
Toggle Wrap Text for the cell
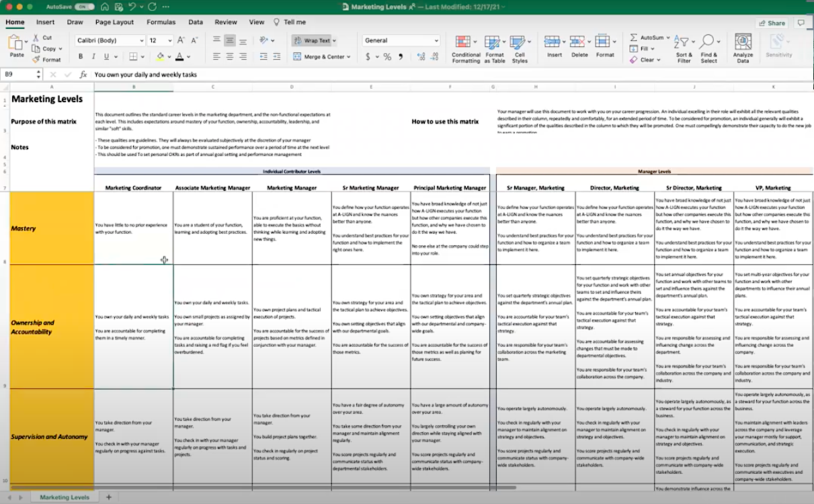(313, 40)
